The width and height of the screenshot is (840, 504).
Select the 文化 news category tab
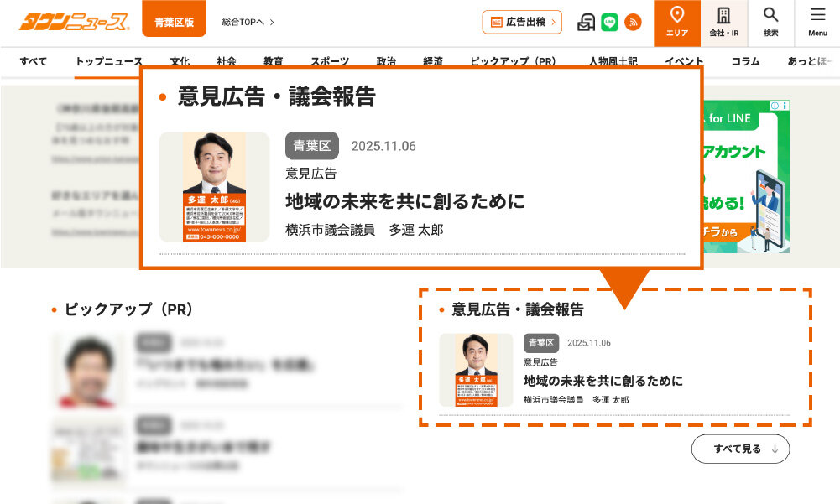[x=180, y=61]
